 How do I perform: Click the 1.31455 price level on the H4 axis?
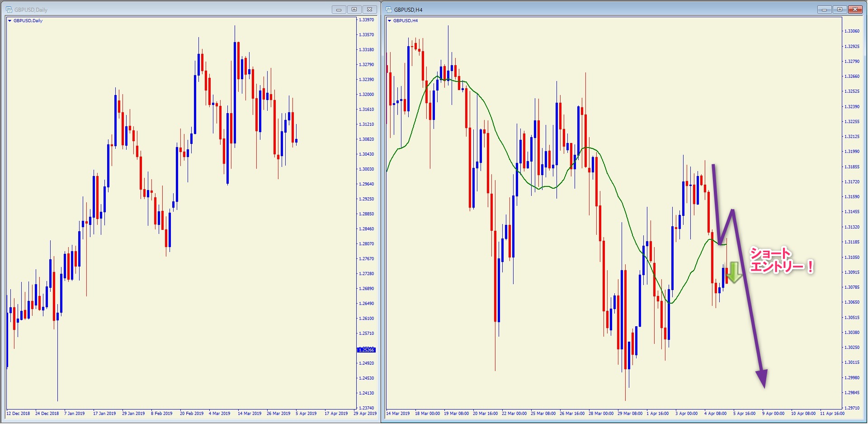point(852,212)
